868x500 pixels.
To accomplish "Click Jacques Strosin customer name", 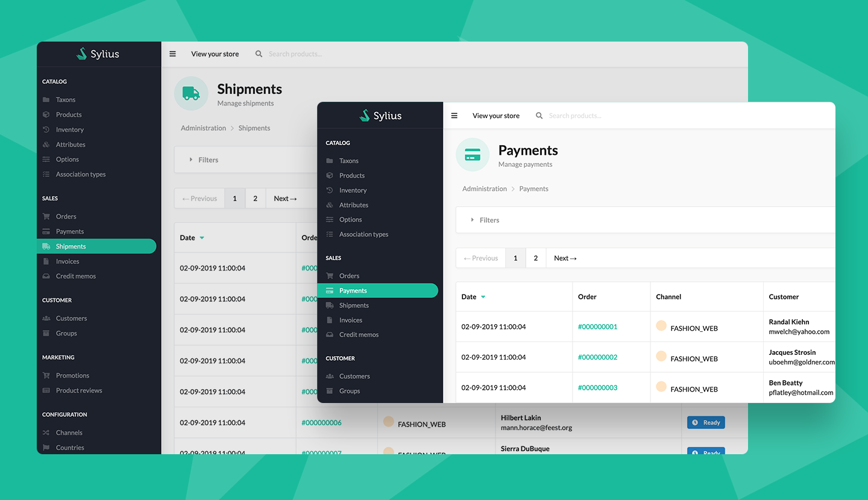I will (x=792, y=352).
